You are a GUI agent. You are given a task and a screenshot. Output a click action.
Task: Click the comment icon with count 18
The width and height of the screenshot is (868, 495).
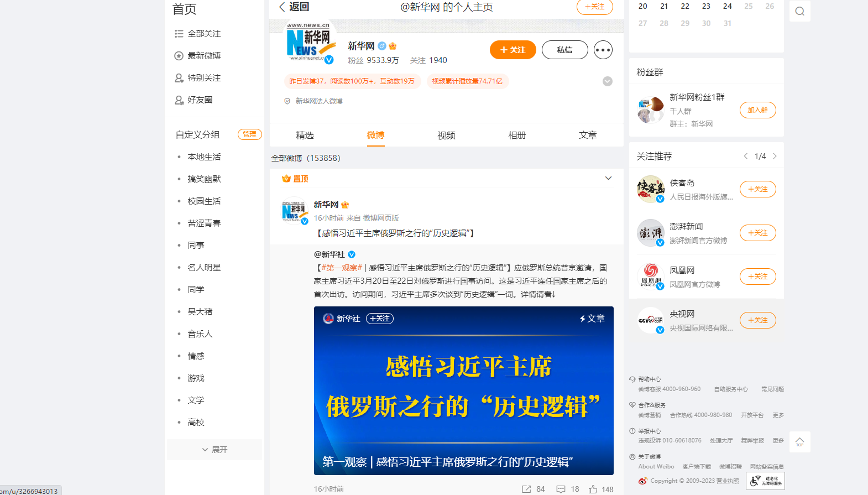tap(561, 489)
